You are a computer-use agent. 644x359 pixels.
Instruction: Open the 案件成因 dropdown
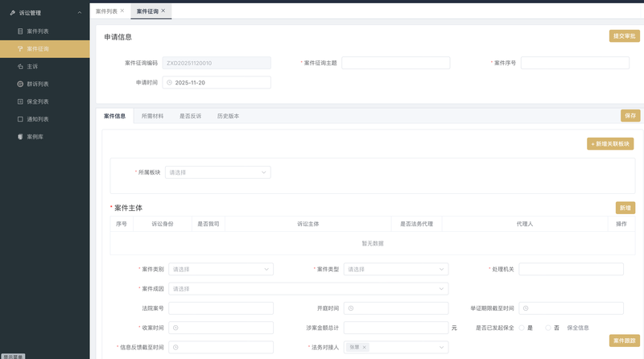pos(308,289)
